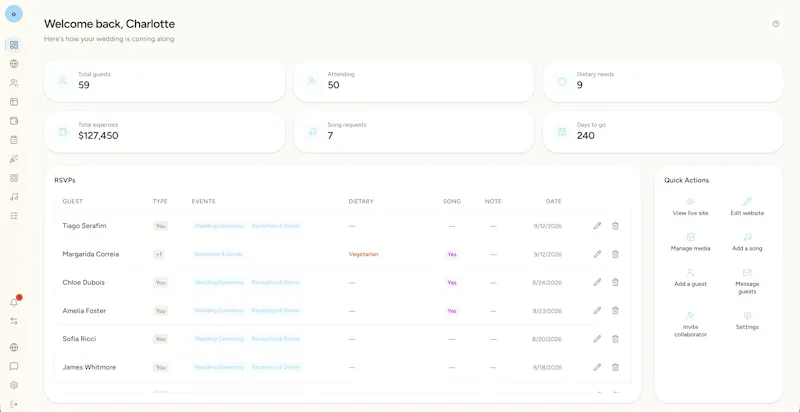Screen dimensions: 800x412
Task: Click the switch arrows icon in sidebar
Action: pos(14,321)
